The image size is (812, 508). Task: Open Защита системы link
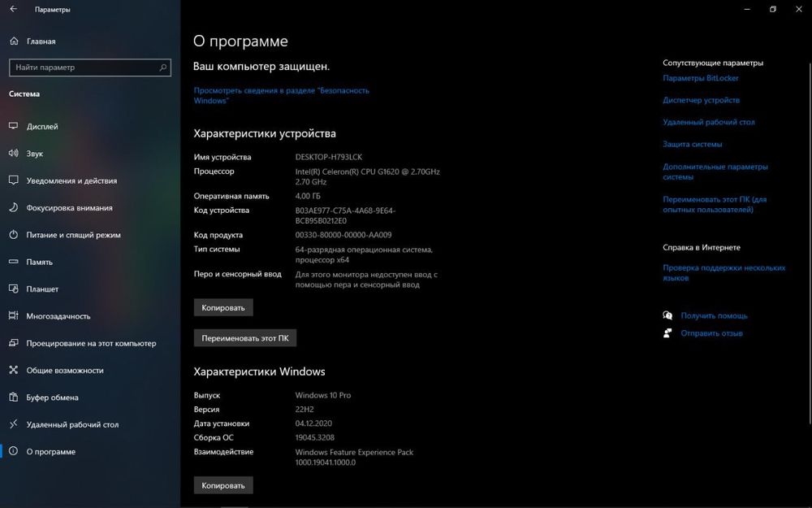(x=692, y=144)
